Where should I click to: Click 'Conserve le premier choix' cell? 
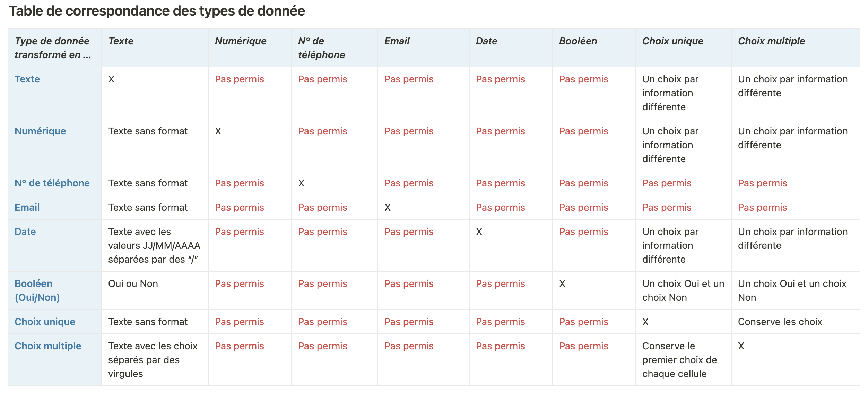coord(679,360)
